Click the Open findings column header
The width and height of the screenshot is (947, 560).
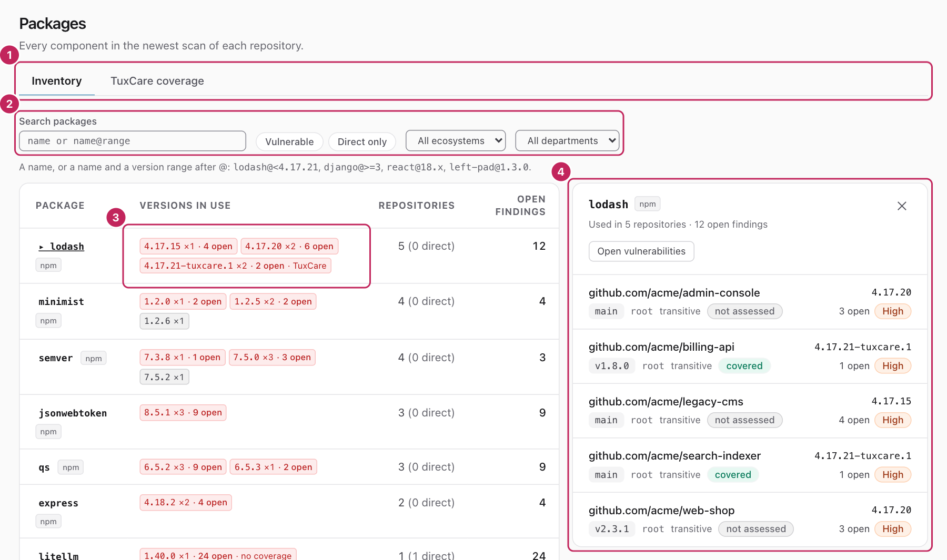[520, 206]
